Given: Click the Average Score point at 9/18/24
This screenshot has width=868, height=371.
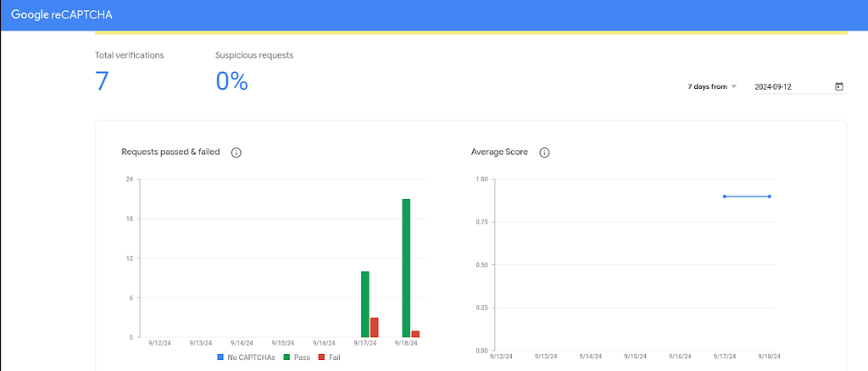Looking at the screenshot, I should point(770,197).
